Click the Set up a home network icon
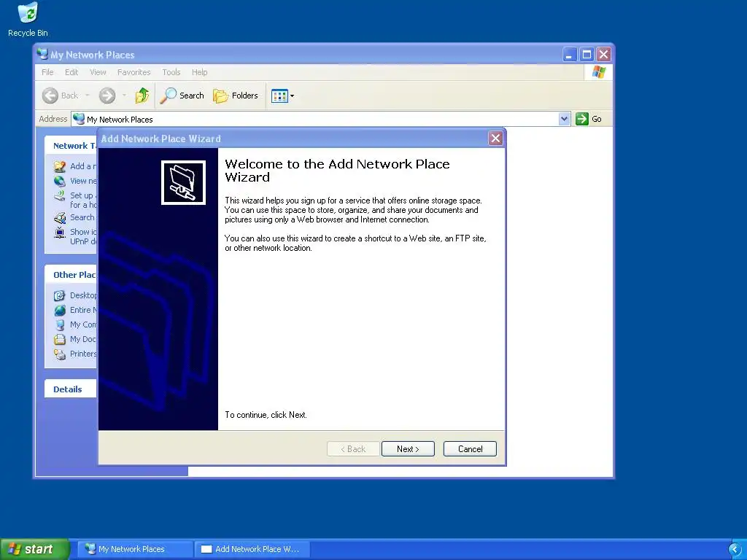Image resolution: width=747 pixels, height=560 pixels. click(60, 195)
